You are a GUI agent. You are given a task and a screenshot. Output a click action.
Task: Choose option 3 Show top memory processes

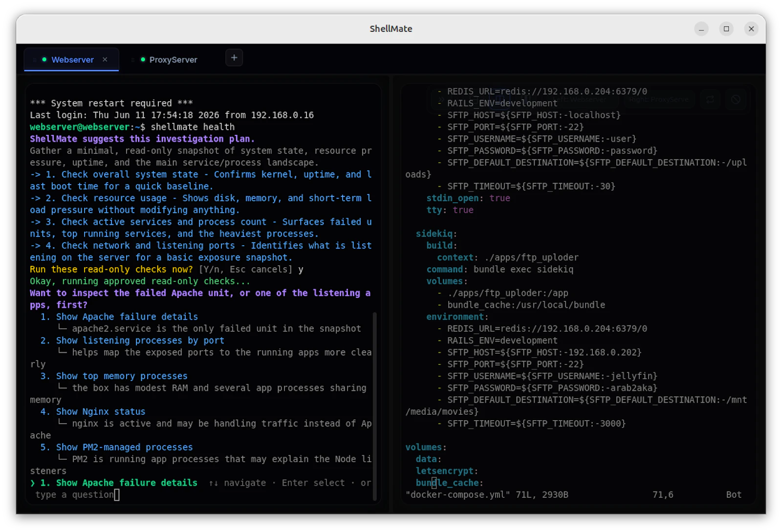point(114,376)
